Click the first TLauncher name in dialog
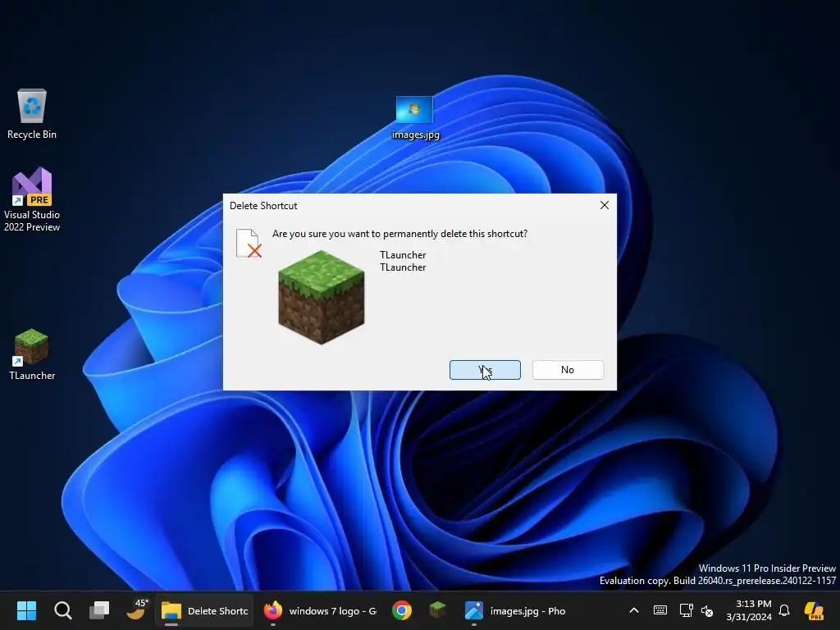 click(403, 255)
